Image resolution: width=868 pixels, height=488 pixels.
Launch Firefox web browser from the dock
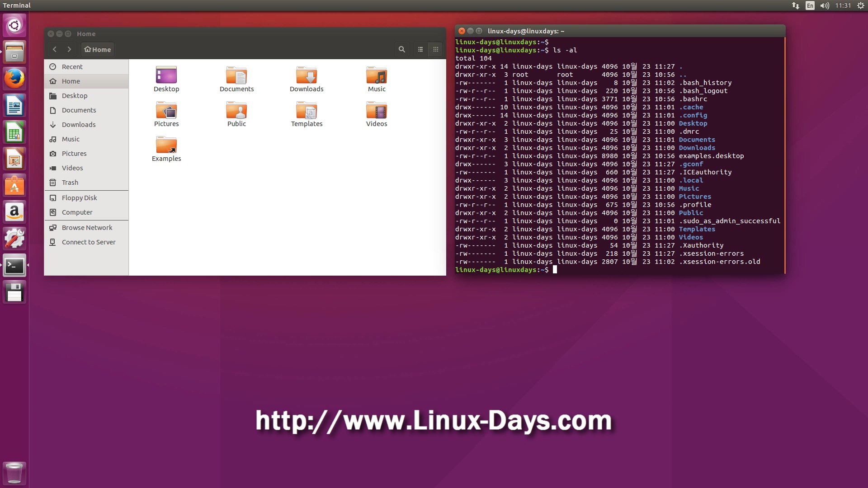tap(14, 79)
